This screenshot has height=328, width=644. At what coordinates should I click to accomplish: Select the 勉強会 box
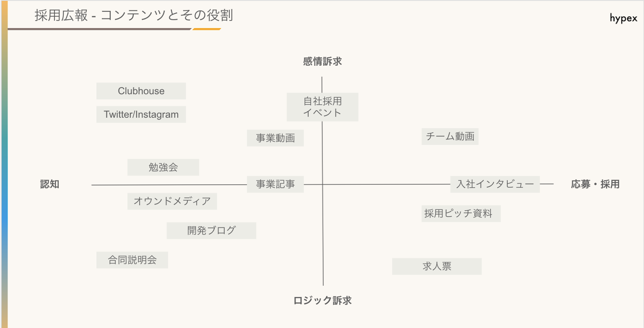[163, 167]
